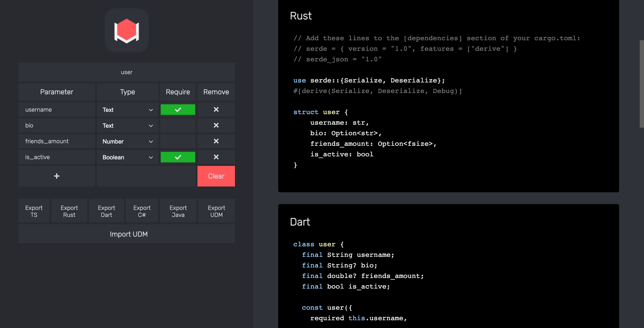The image size is (644, 328).
Task: Export the model as Dart
Action: pos(106,211)
